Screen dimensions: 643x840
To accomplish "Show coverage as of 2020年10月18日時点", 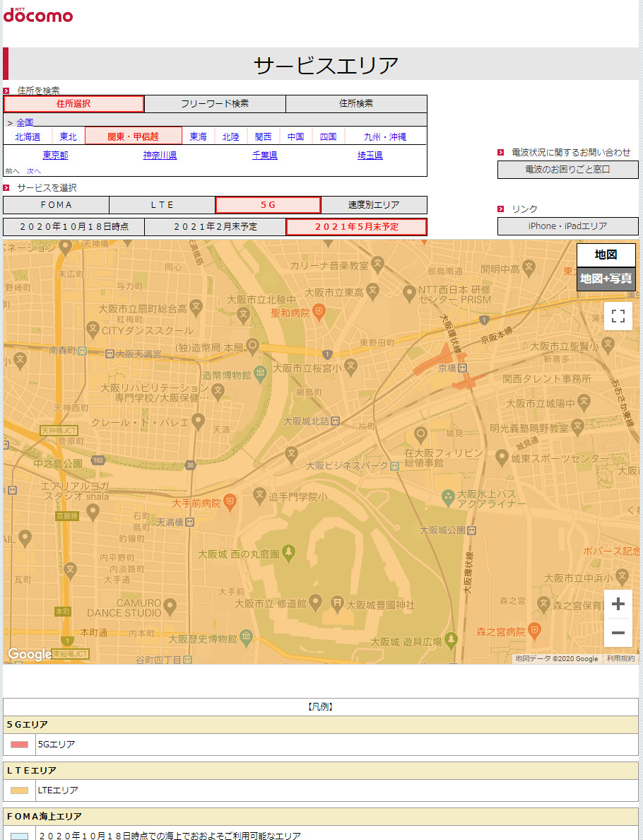I will 74,227.
